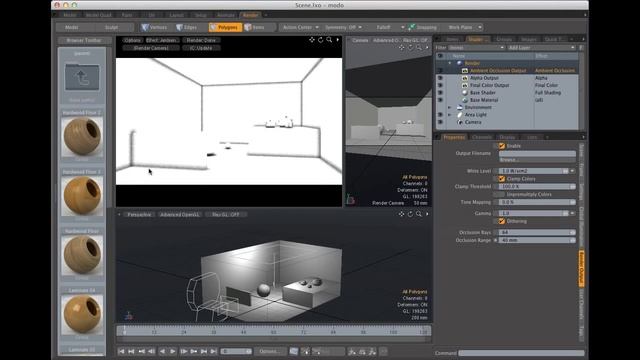Select Polygons selection mode
The width and height of the screenshot is (640, 360).
pos(225,27)
